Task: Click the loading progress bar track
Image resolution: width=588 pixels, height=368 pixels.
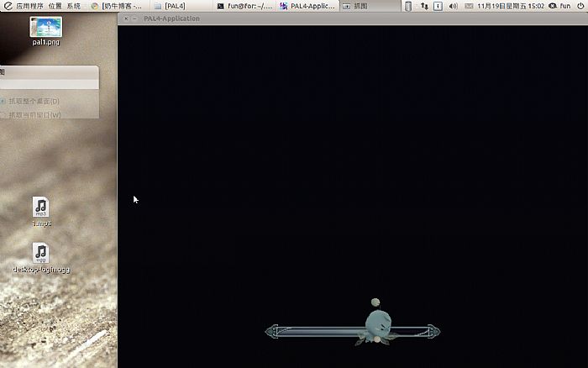Action: tap(311, 331)
